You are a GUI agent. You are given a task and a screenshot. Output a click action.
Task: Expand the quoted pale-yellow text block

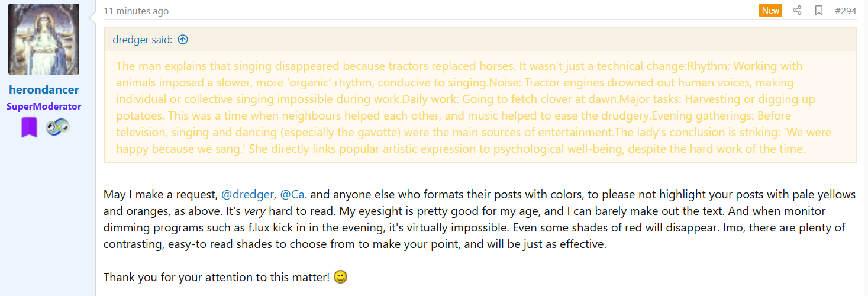pos(460,107)
